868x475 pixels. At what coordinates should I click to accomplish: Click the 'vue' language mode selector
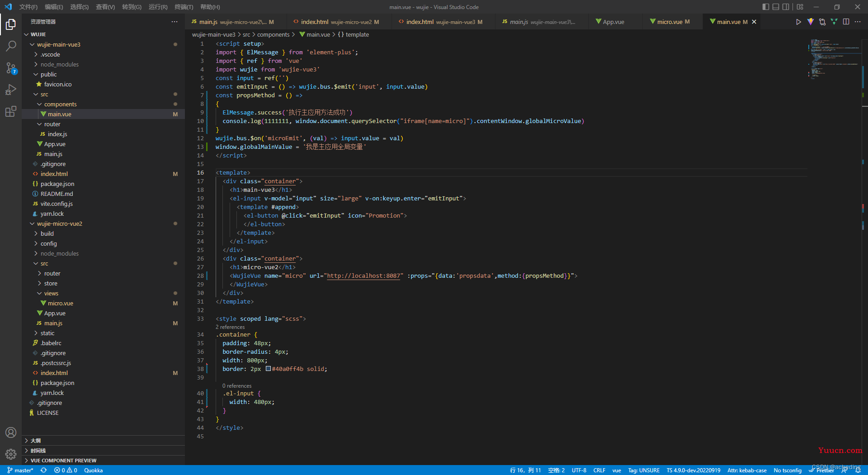617,470
